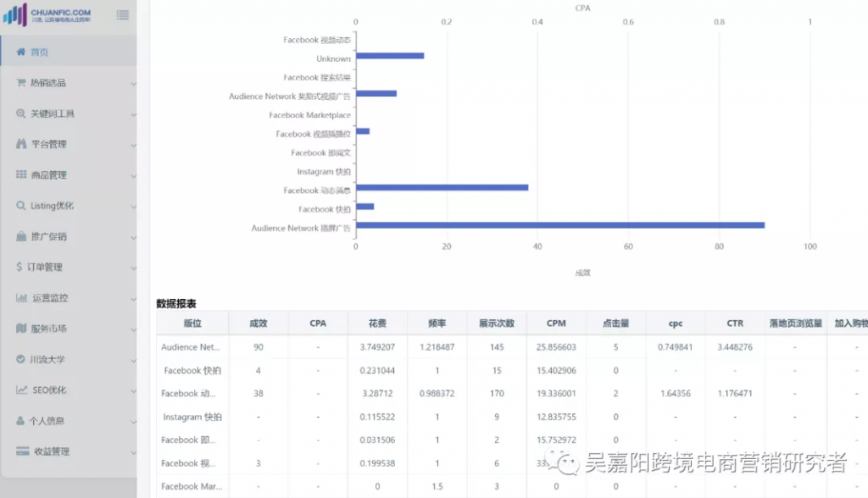Expand the Listing优化 chevron
Image resolution: width=868 pixels, height=498 pixels.
pyautogui.click(x=133, y=207)
